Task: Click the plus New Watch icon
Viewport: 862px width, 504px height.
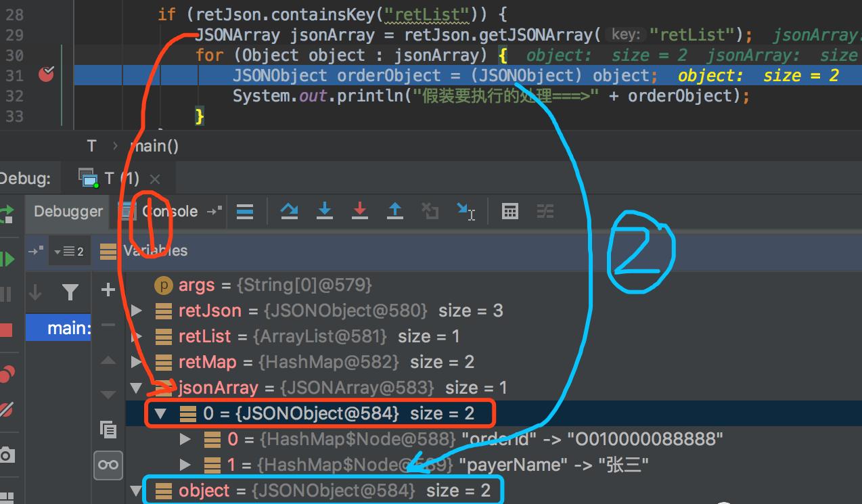Action: 108,290
